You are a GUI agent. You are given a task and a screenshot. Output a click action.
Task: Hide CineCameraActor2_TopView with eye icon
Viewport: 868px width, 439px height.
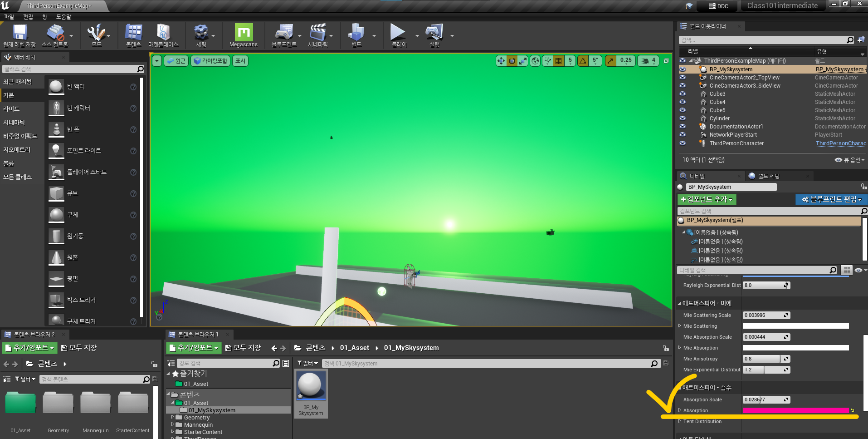[683, 78]
